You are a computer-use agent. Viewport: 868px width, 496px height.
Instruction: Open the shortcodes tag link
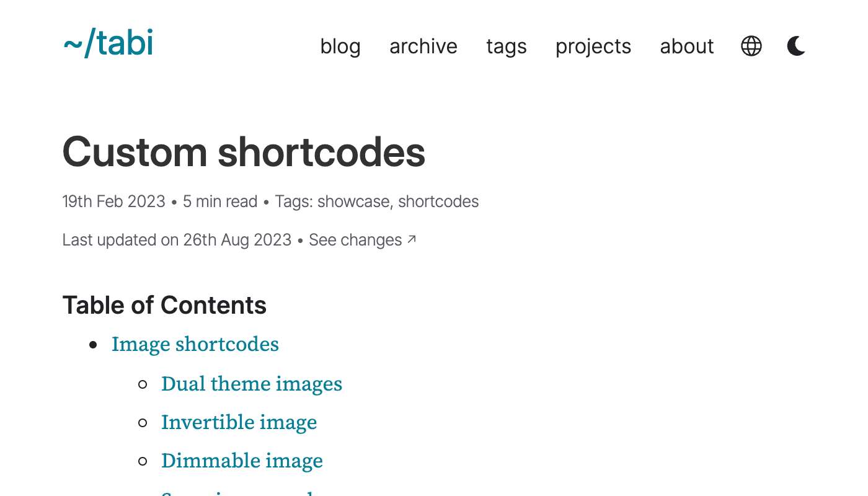point(438,201)
